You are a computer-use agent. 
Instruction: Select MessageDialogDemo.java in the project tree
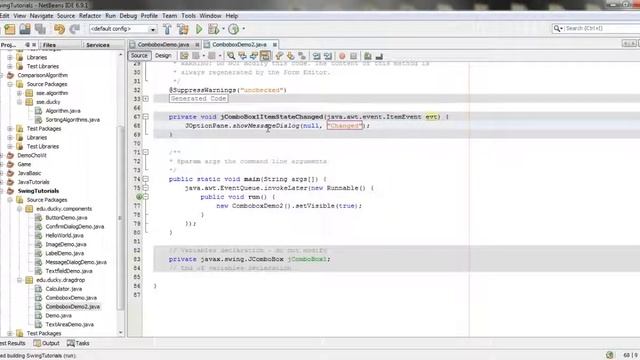(x=76, y=262)
